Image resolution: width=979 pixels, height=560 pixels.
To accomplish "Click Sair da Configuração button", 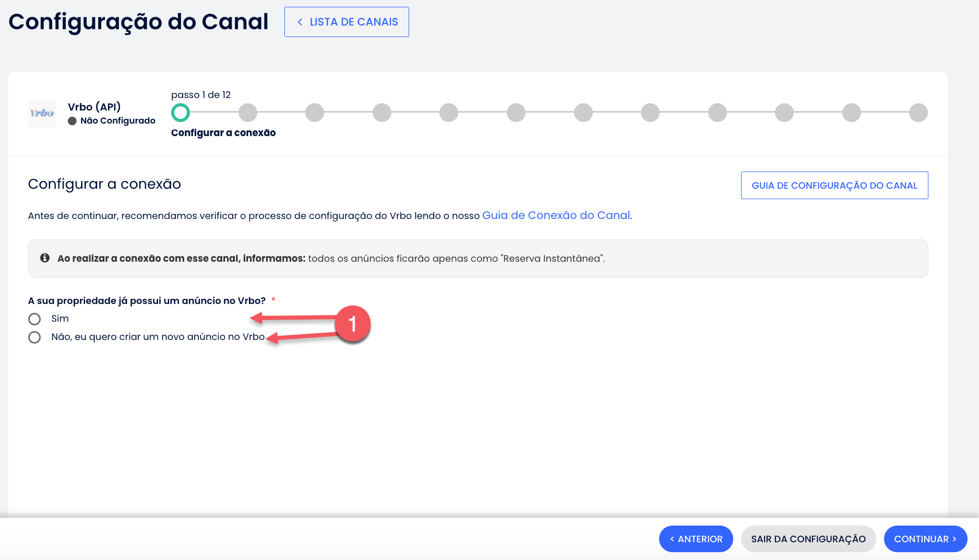I will 808,539.
